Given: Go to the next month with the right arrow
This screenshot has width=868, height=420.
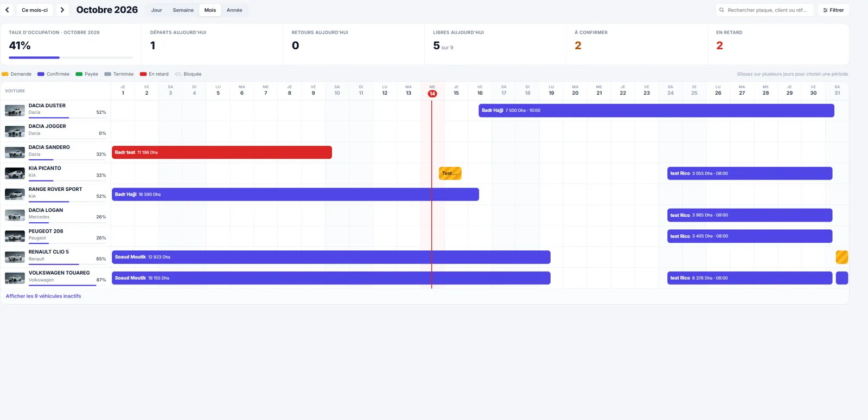Looking at the screenshot, I should point(62,10).
